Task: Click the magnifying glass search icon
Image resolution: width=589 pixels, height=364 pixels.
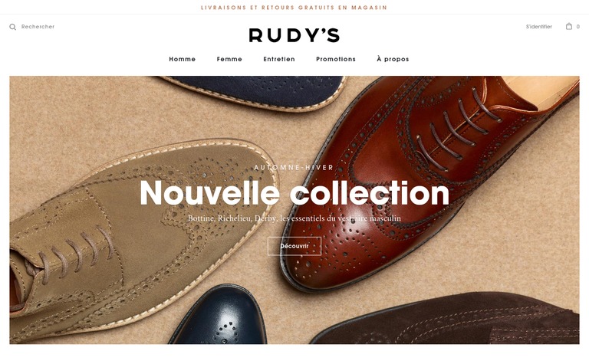Action: [x=13, y=27]
